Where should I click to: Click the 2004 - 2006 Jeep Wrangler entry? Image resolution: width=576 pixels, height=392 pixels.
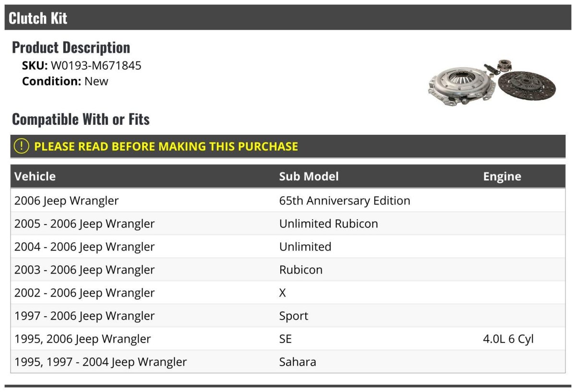pos(84,247)
